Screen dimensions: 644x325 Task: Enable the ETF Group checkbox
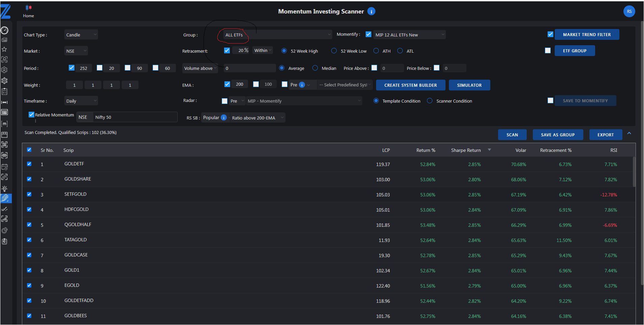click(x=548, y=51)
